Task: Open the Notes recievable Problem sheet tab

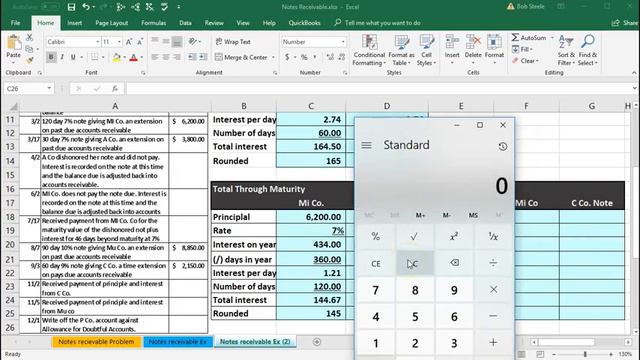Action: pos(96,342)
